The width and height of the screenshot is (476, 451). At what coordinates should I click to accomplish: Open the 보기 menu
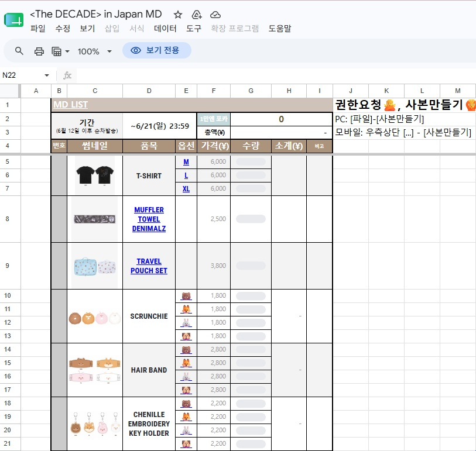tap(87, 29)
